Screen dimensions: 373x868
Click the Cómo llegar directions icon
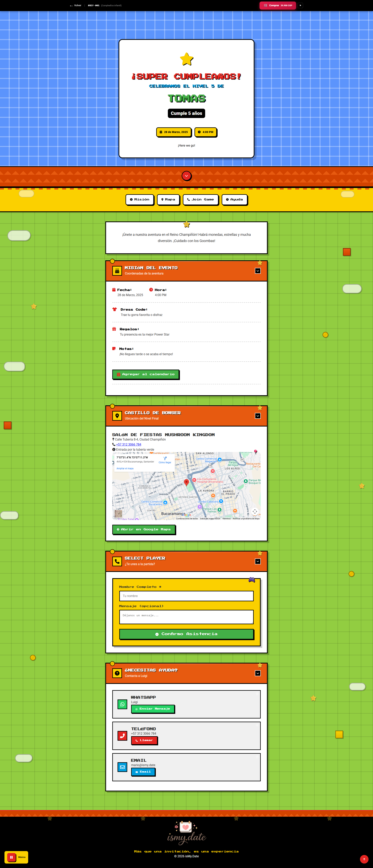165,459
